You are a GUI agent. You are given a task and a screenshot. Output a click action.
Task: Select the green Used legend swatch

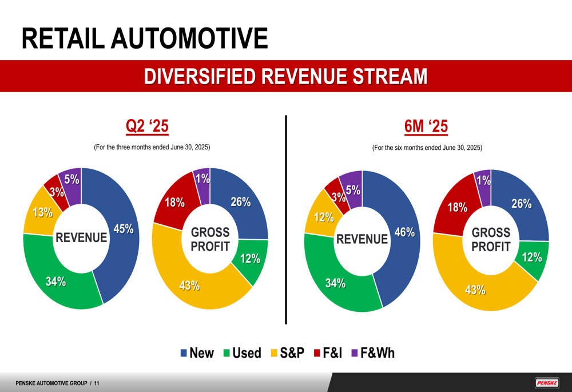(x=227, y=353)
